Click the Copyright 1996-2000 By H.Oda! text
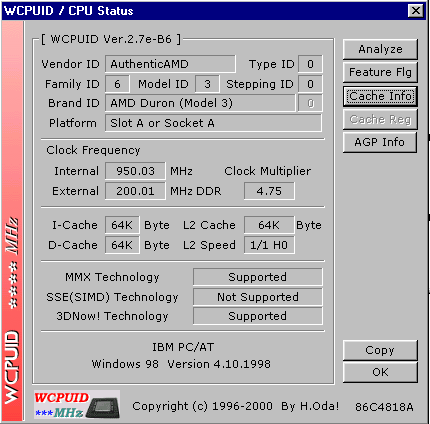Image resolution: width=430 pixels, height=424 pixels. pyautogui.click(x=236, y=406)
